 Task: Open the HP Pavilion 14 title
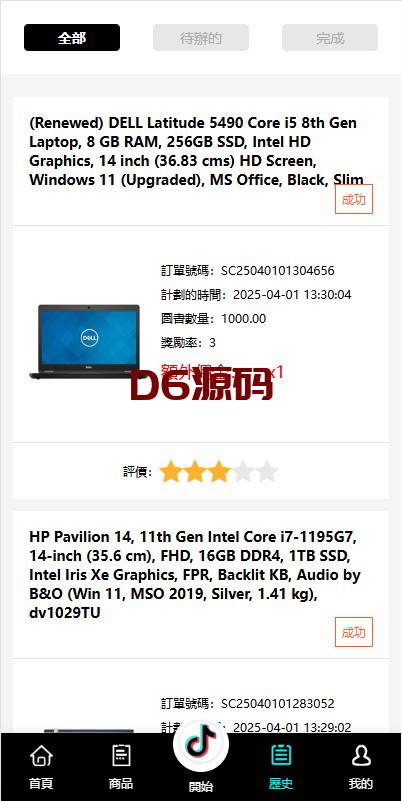195,575
